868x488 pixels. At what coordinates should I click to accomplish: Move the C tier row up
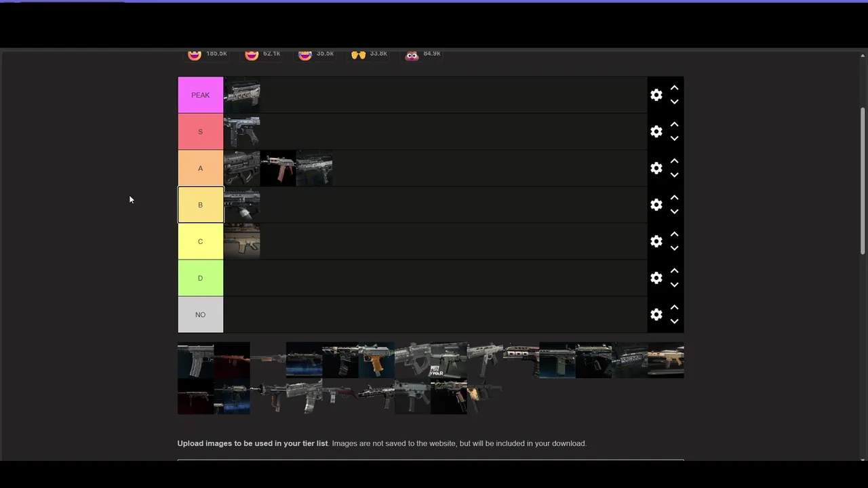pyautogui.click(x=674, y=235)
